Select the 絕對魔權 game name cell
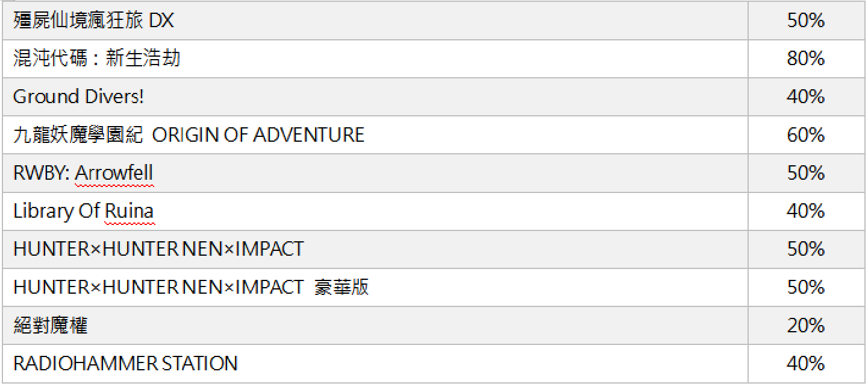 coord(51,326)
